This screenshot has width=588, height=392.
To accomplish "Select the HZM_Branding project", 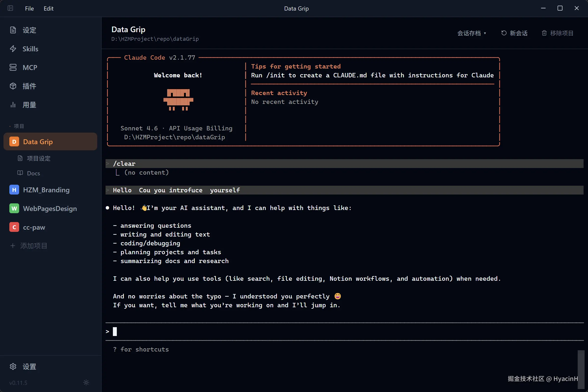I will click(46, 190).
